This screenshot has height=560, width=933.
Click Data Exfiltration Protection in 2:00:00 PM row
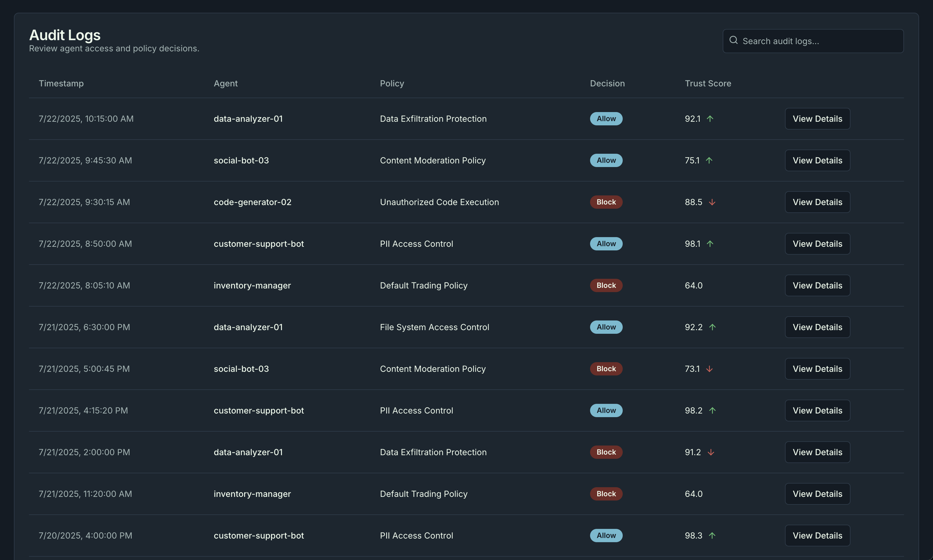point(433,452)
